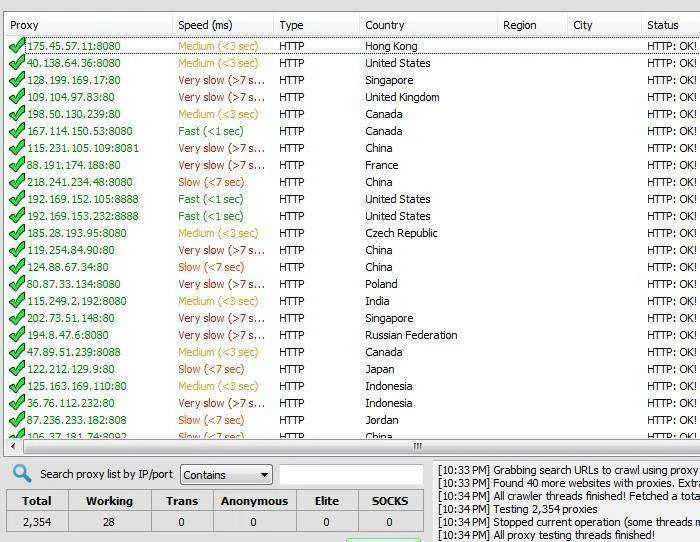
Task: Click green checkmark beside 198.50.130.239:80
Action: 17,114
